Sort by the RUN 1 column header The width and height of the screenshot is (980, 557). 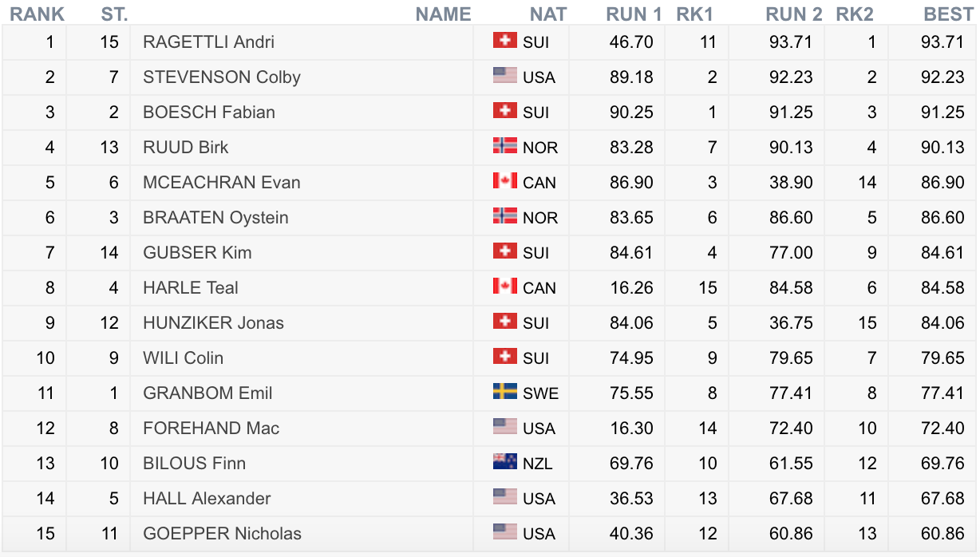pos(634,14)
